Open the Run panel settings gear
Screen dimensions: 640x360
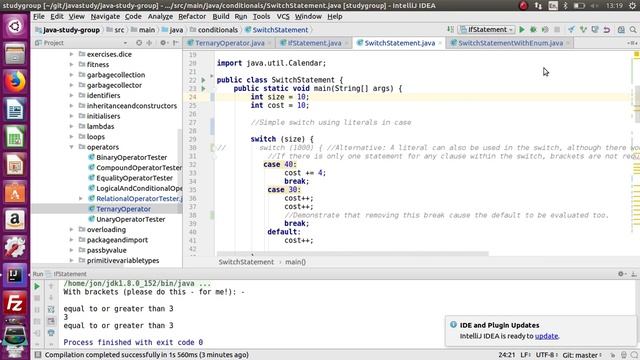click(x=621, y=274)
